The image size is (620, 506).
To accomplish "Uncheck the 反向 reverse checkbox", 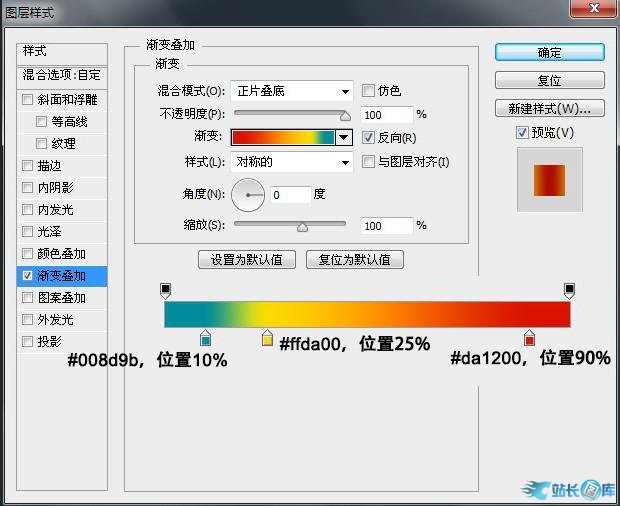I will [x=369, y=137].
